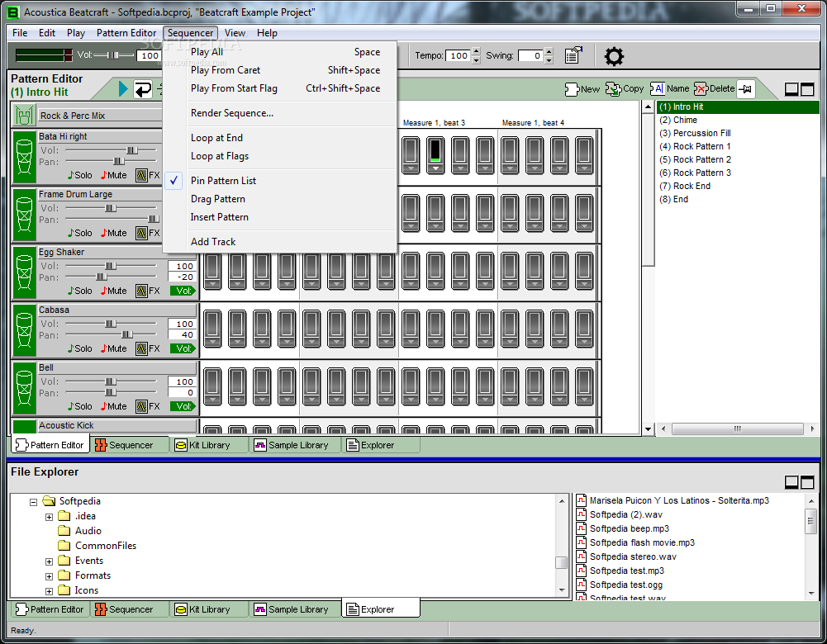
Task: Click the Bell instrument icon
Action: (24, 388)
